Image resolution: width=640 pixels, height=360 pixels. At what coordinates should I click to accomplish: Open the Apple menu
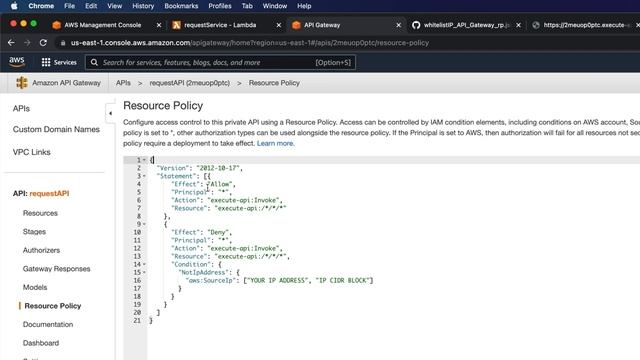(x=14, y=6)
